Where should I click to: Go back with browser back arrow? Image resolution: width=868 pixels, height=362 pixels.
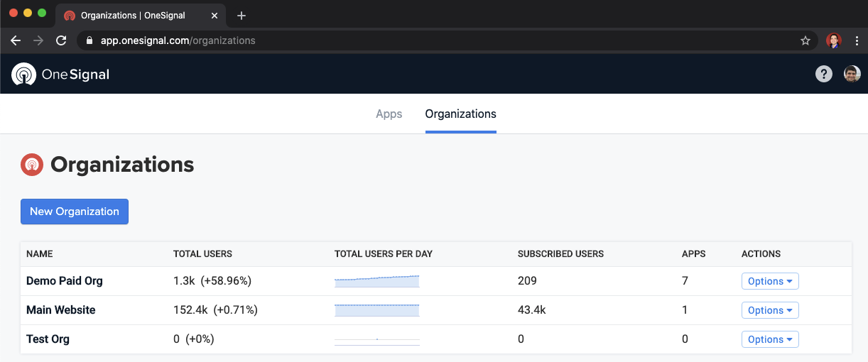(16, 40)
